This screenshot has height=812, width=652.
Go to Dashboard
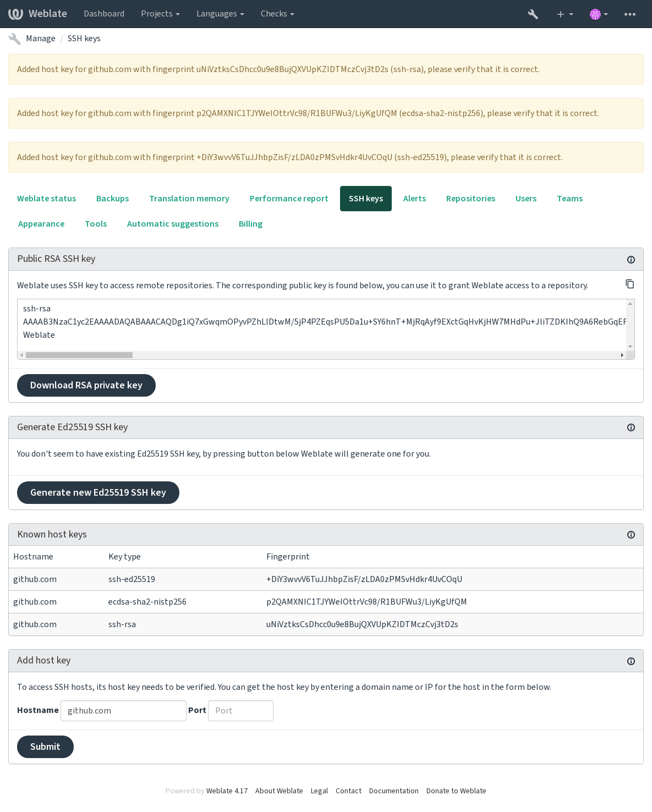(104, 14)
